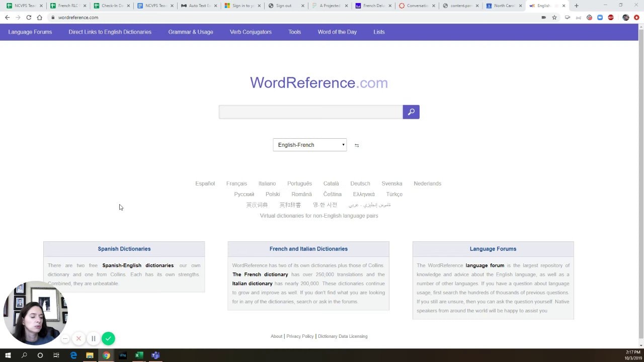Go back using the browser back arrow
This screenshot has width=644, height=362.
tap(7, 18)
